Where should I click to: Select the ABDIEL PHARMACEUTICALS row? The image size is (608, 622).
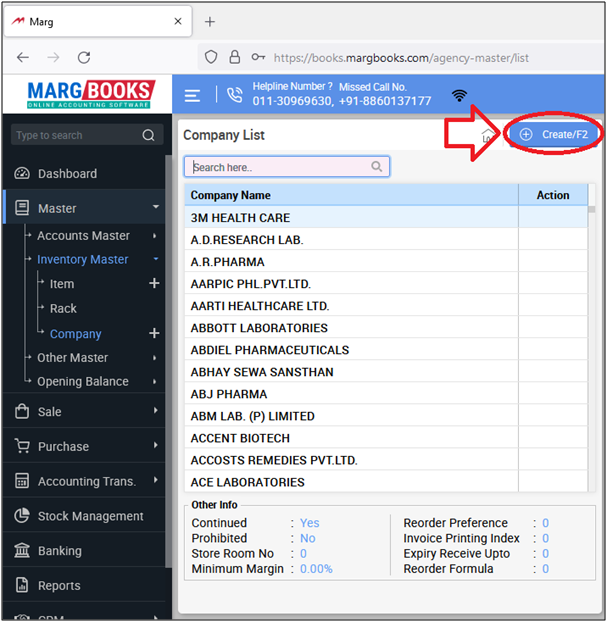[386, 350]
